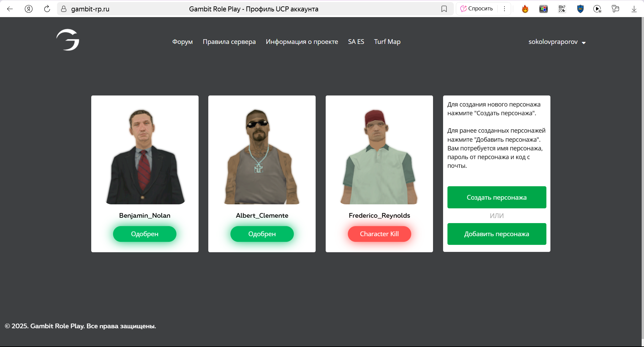The image size is (644, 347).
Task: Expand the sokolovpraporov account dropdown
Action: tap(557, 42)
